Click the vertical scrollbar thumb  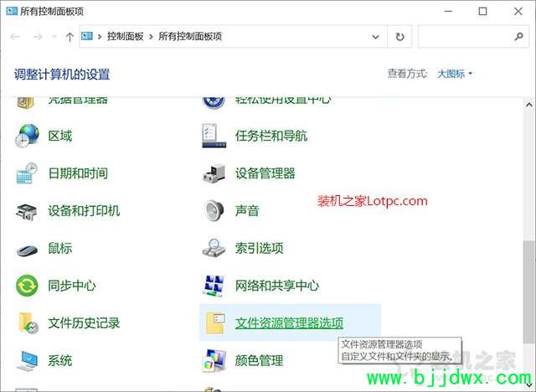point(528,291)
